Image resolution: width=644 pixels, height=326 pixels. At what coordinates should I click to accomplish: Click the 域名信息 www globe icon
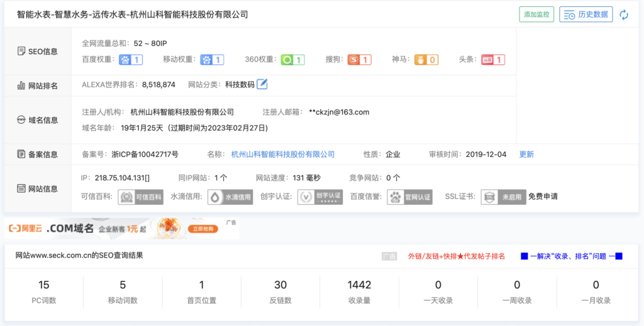[21, 120]
